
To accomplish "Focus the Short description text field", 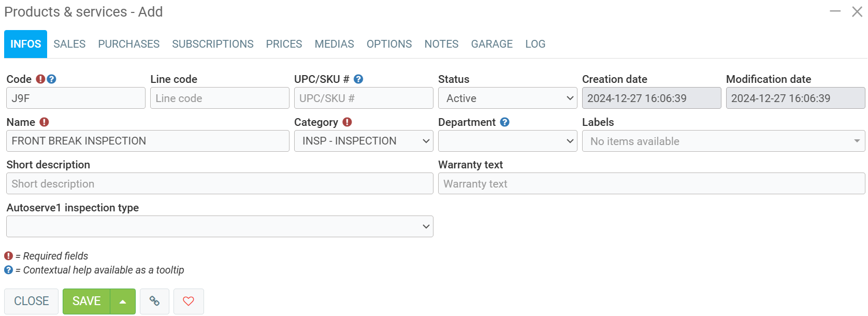I will 220,183.
